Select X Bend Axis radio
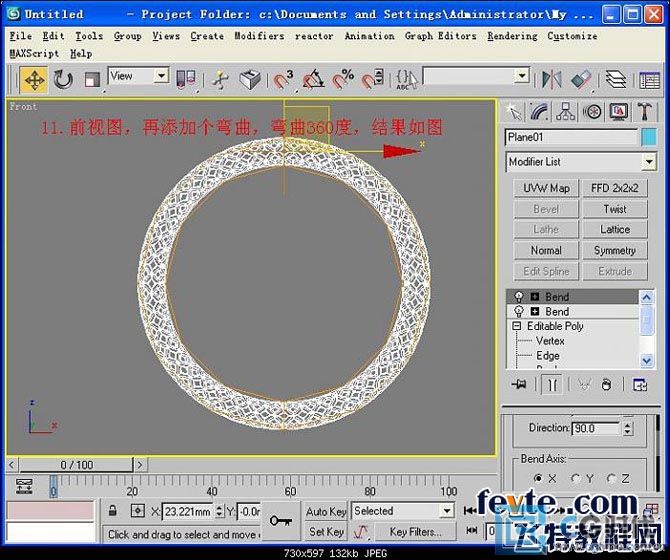 pyautogui.click(x=538, y=478)
